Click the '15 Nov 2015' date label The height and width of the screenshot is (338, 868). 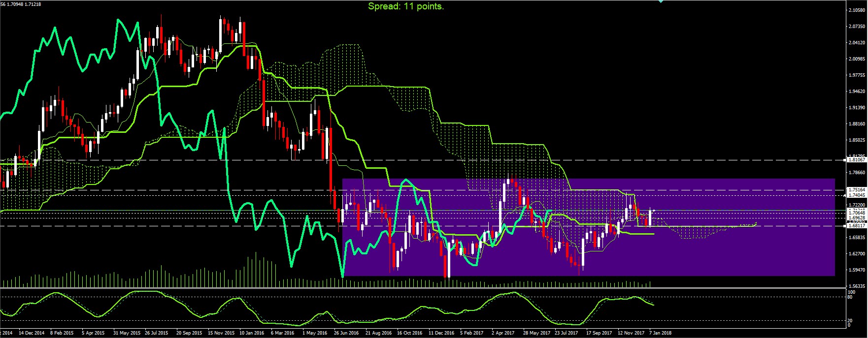point(221,333)
